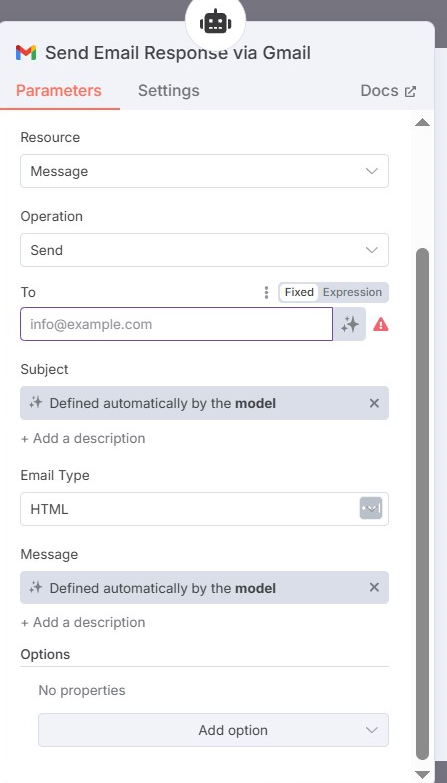The image size is (447, 783).
Task: Open the Add option dropdown
Action: pos(213,730)
